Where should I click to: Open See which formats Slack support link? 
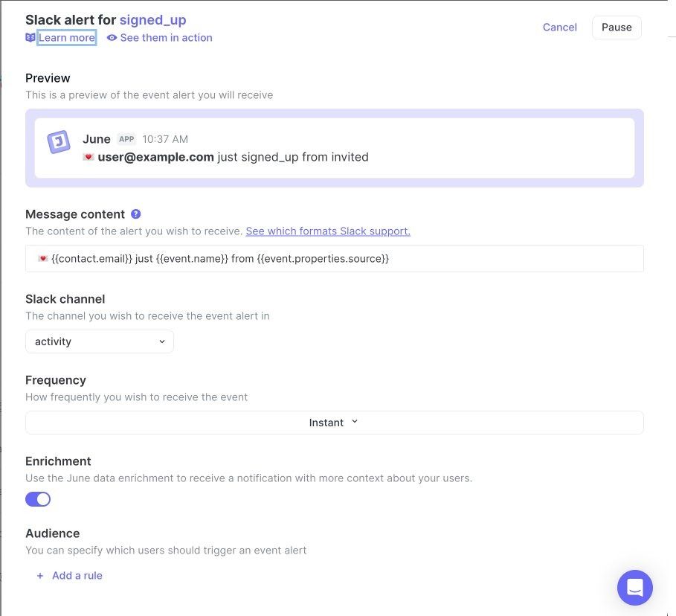[x=328, y=231]
